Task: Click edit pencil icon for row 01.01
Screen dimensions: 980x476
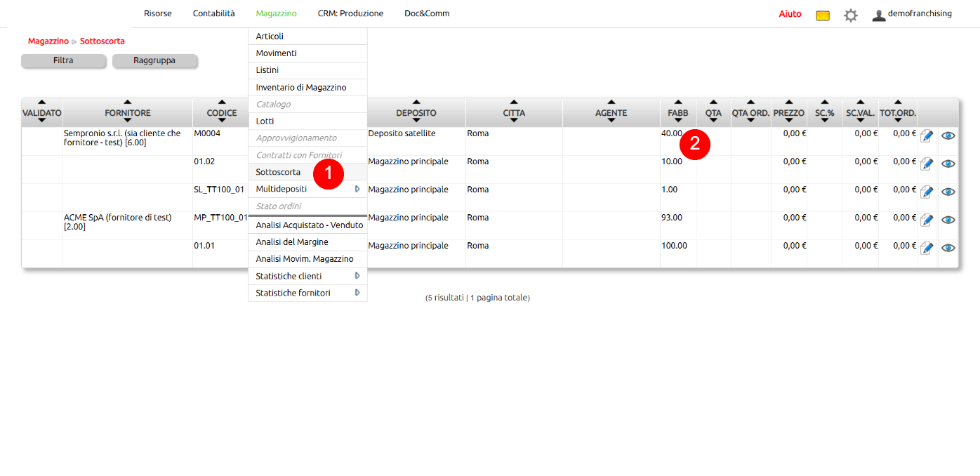Action: click(x=927, y=248)
